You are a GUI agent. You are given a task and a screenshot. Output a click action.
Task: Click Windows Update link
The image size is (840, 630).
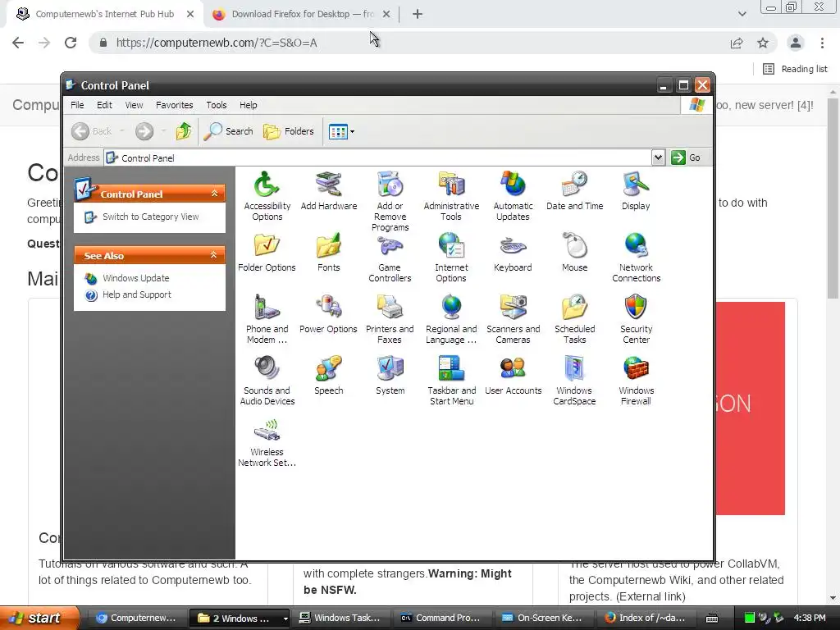(x=135, y=278)
